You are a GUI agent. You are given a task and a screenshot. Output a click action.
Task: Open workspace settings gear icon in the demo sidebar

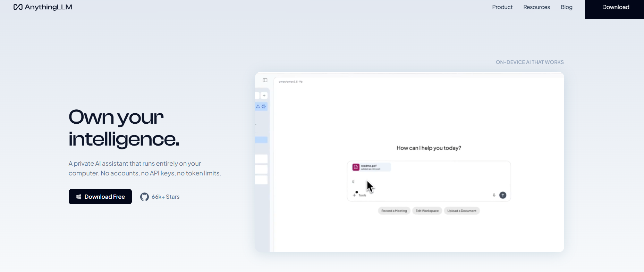(x=264, y=106)
